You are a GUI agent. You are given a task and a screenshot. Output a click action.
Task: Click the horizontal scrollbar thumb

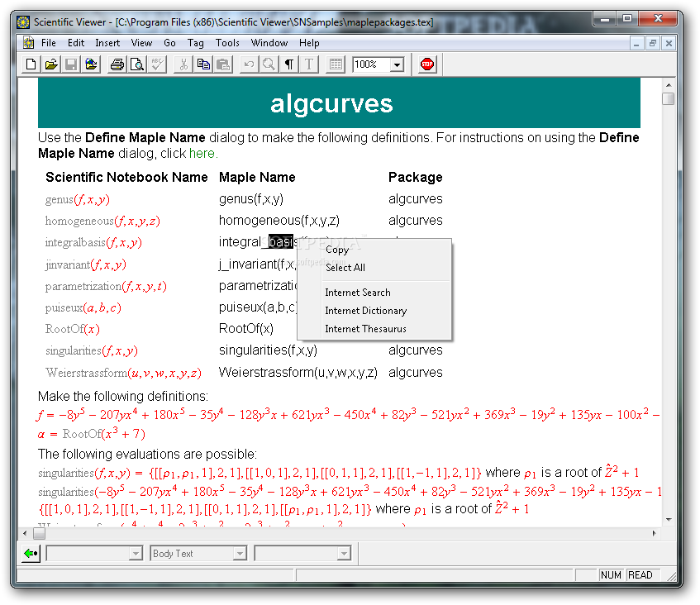(40, 533)
